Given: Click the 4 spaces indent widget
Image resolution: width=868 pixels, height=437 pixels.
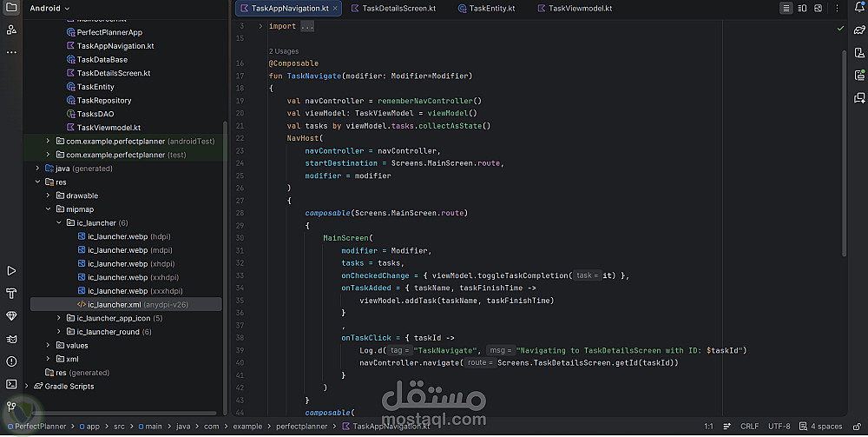Looking at the screenshot, I should click(x=821, y=427).
